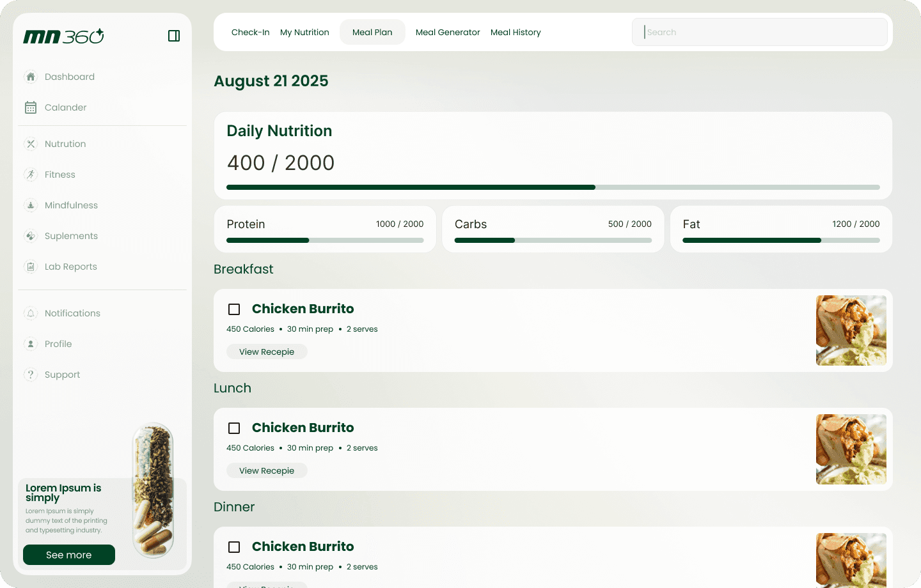Image resolution: width=921 pixels, height=588 pixels.
Task: Click the Nutrution fork-and-knife icon
Action: (x=31, y=144)
